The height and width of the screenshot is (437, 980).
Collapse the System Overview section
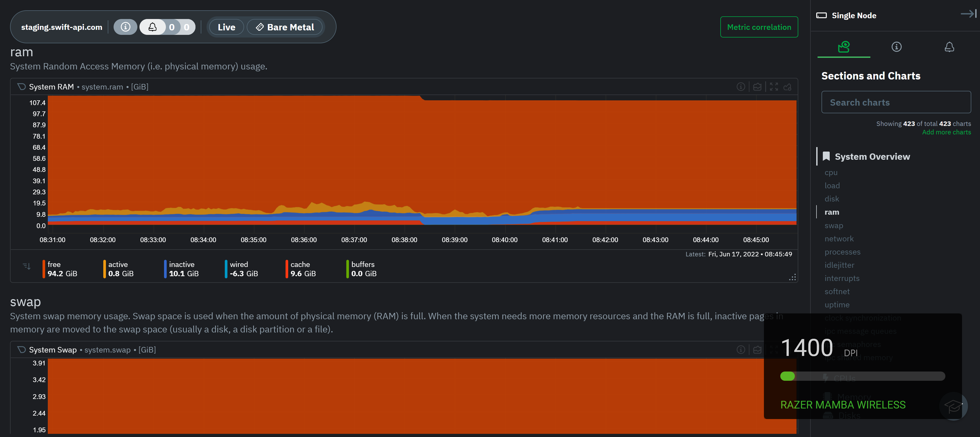click(872, 156)
